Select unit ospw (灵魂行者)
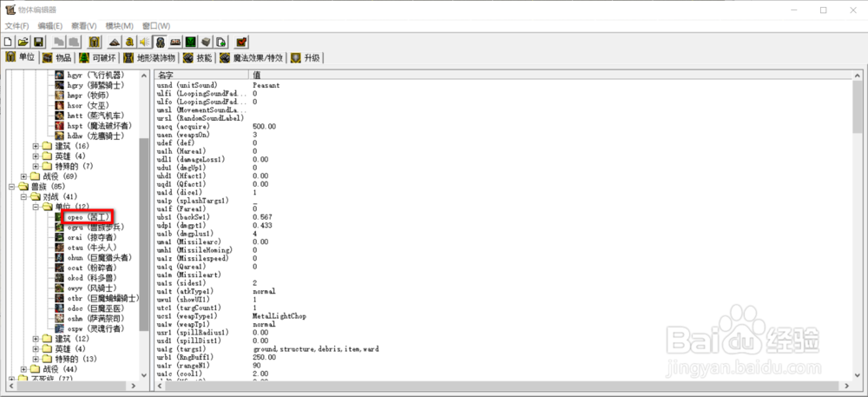The height and width of the screenshot is (397, 868). (95, 328)
